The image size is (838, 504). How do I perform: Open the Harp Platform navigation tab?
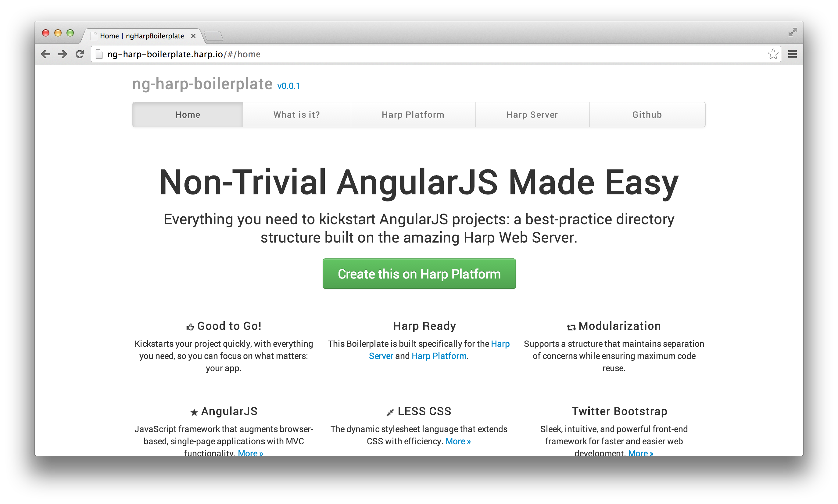(x=413, y=115)
